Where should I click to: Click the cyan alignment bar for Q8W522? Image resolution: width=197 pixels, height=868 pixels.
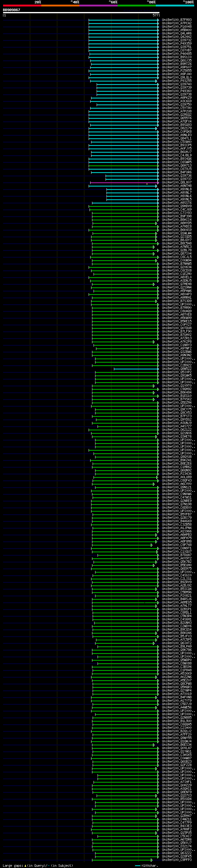pos(136,369)
